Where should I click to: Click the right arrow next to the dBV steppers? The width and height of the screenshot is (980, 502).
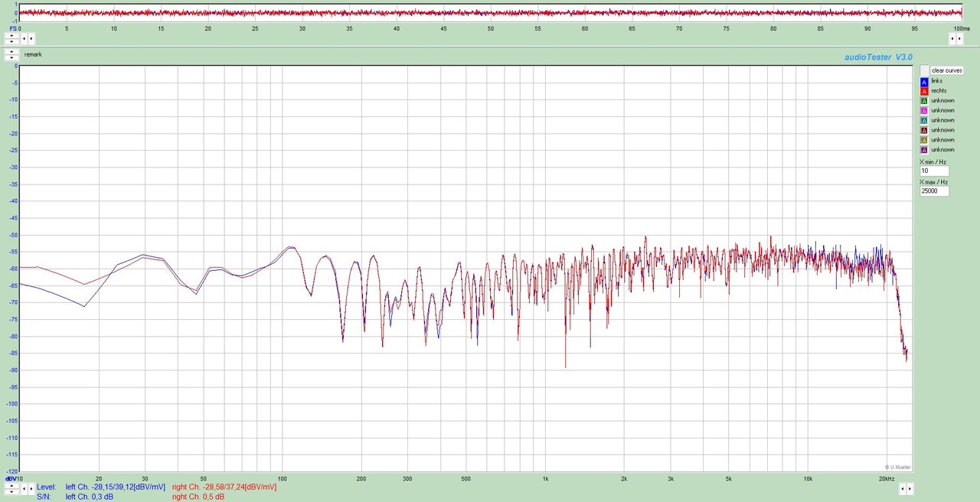pos(31,488)
